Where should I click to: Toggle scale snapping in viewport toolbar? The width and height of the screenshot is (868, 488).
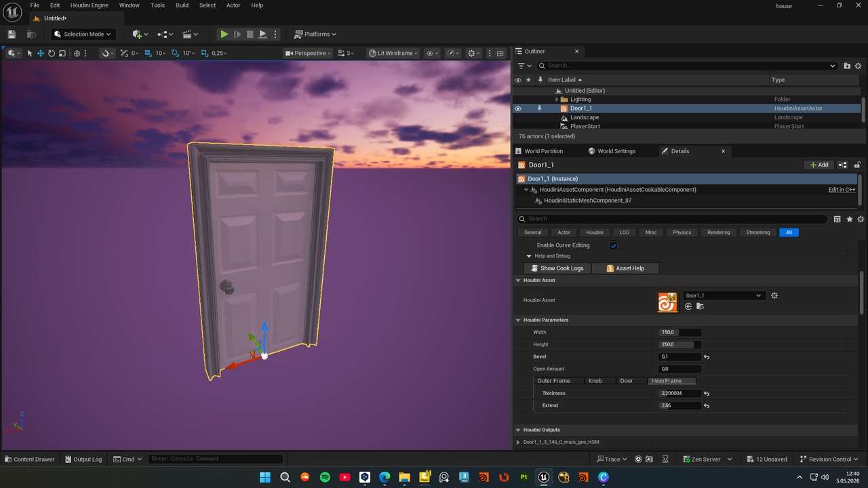coord(205,53)
